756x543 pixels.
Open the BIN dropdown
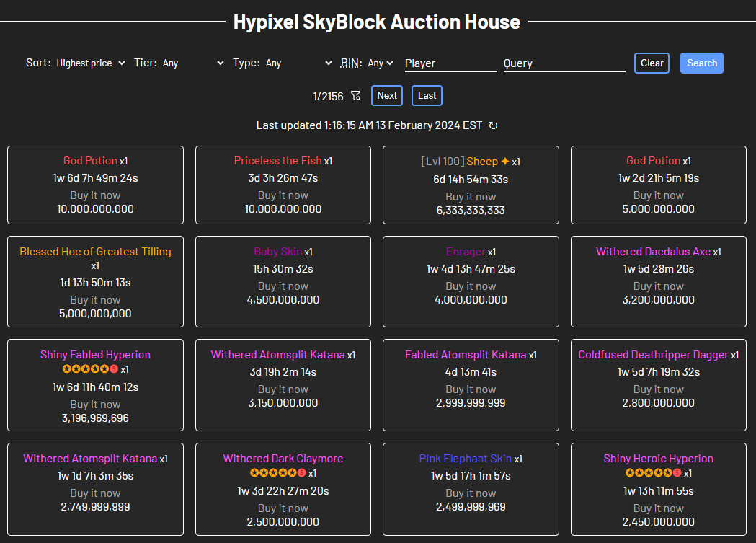381,63
